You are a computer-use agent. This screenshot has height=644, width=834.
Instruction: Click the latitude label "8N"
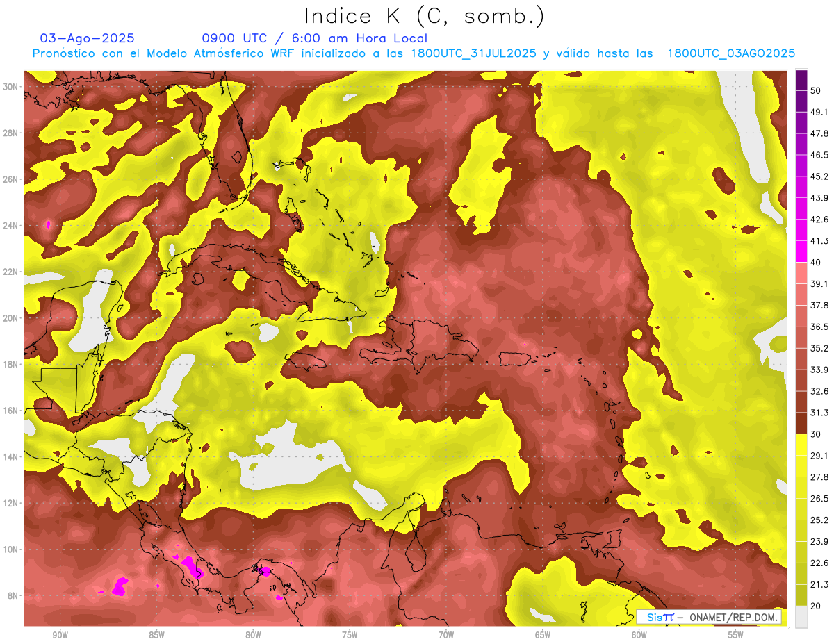pos(14,595)
